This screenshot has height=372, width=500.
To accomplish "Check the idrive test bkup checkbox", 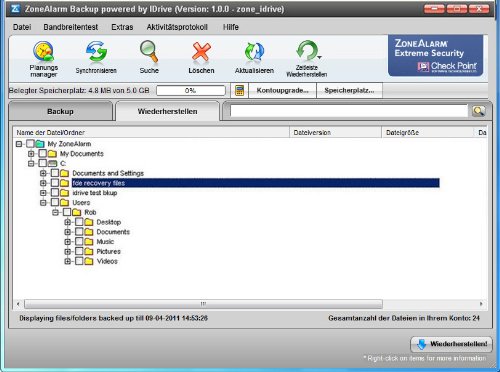I will 55,193.
